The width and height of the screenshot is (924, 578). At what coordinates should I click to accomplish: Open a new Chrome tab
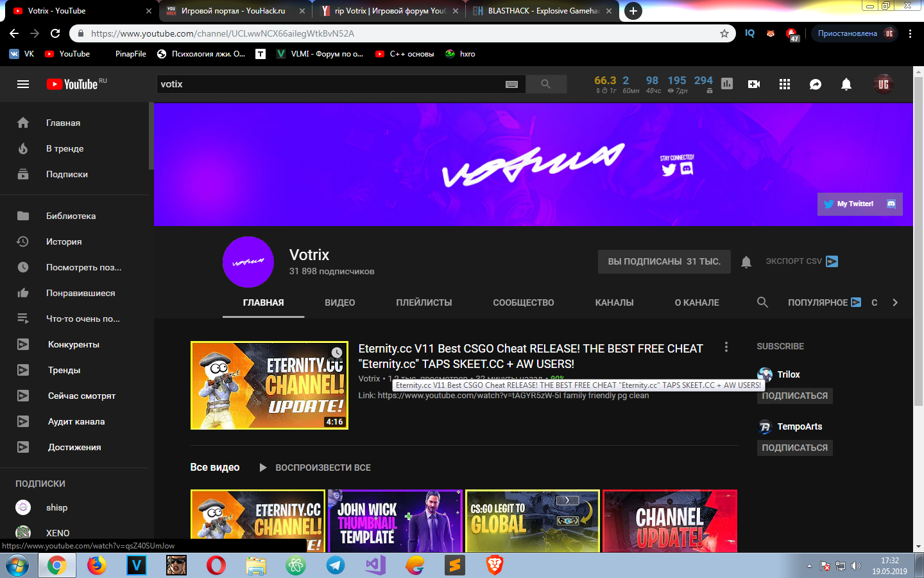point(633,11)
